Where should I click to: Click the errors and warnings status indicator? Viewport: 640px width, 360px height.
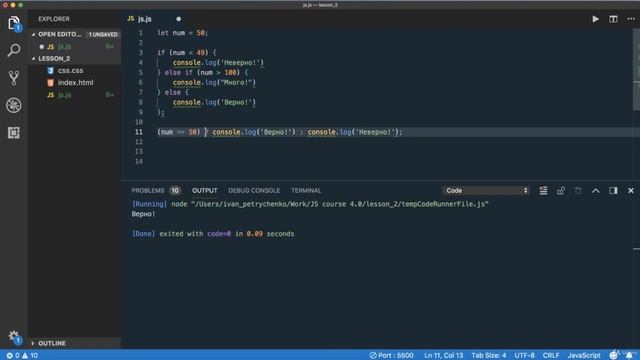pyautogui.click(x=22, y=355)
